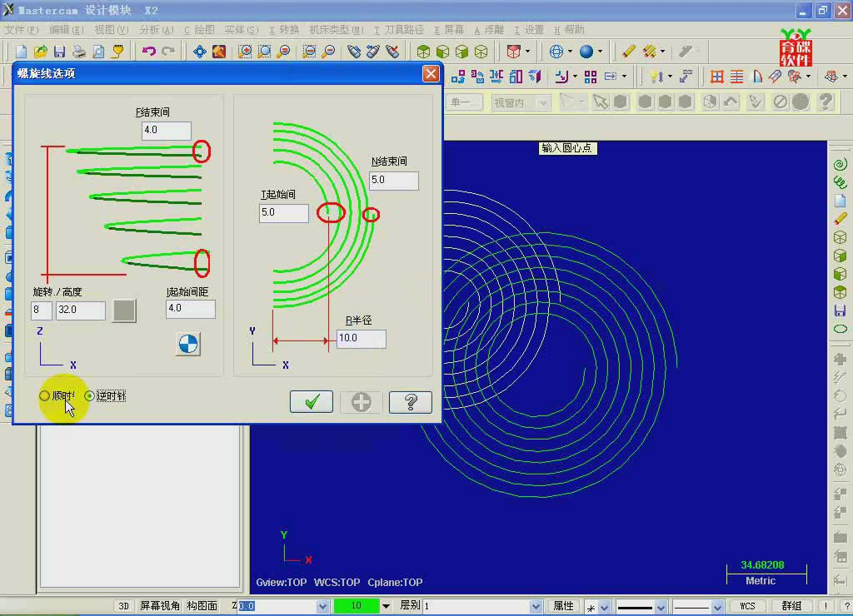
Task: Click the yellow pencil attributes icon
Action: 629,52
